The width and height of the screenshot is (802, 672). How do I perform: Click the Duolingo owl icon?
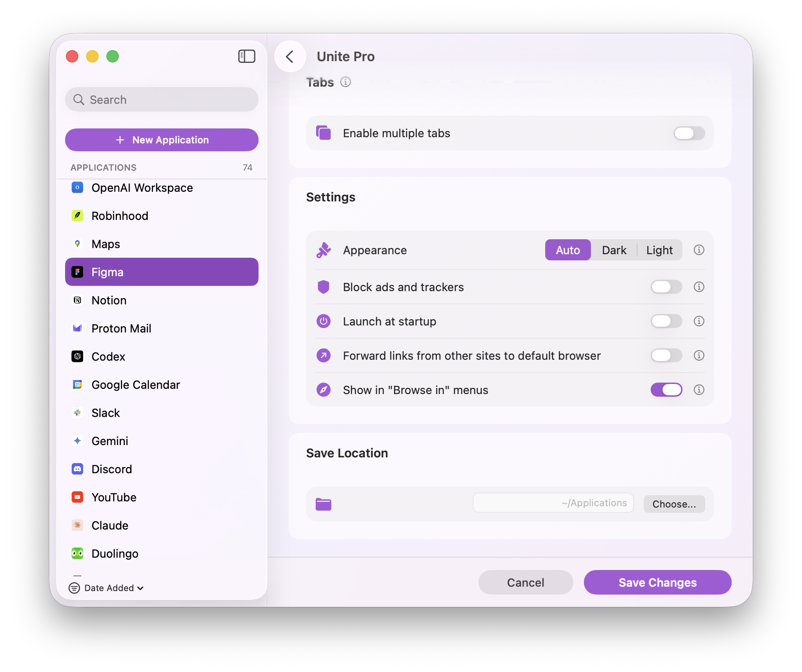point(77,554)
